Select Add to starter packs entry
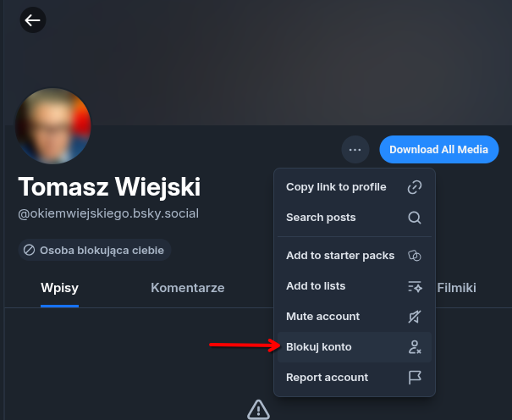512x420 pixels. [340, 256]
